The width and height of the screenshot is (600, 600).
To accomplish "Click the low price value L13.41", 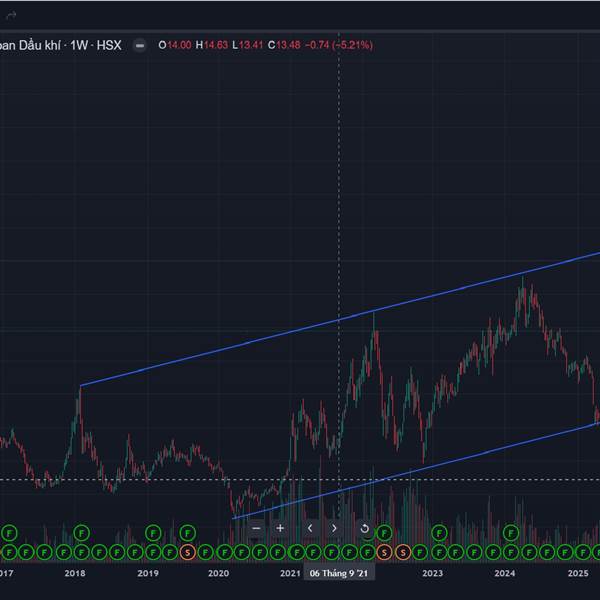I will pyautogui.click(x=248, y=45).
